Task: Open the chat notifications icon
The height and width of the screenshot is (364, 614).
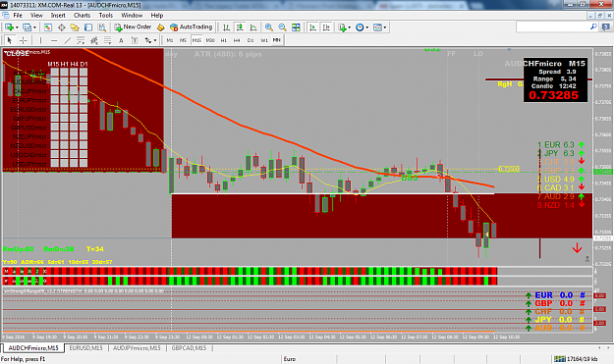Action: [x=605, y=26]
